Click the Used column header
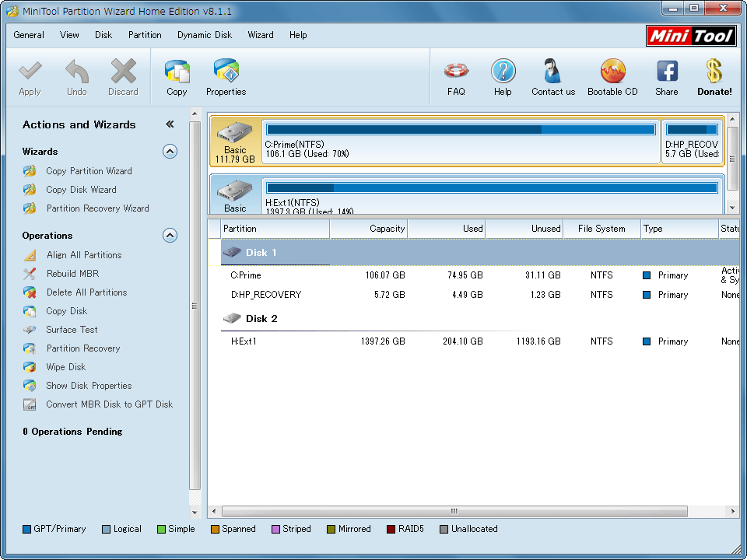 tap(447, 229)
